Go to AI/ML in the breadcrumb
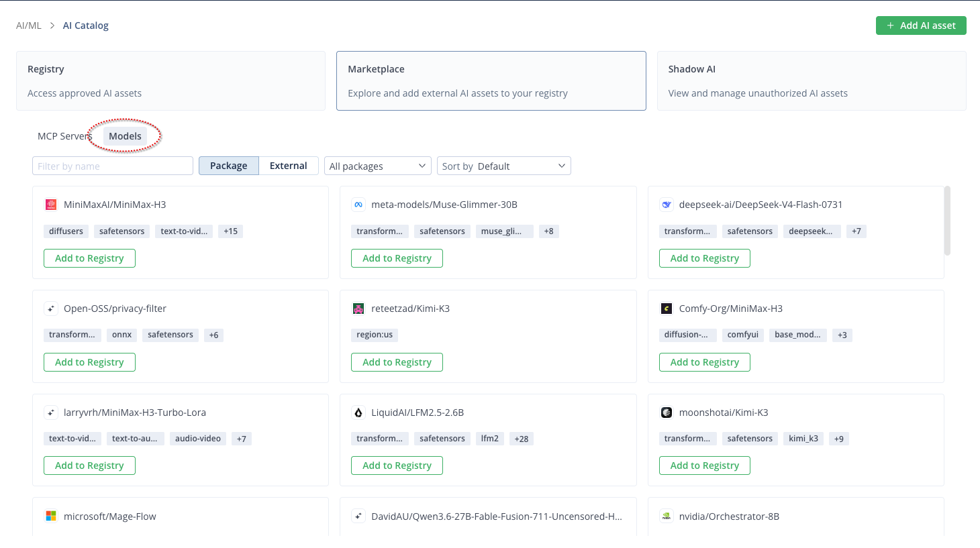 [x=29, y=25]
